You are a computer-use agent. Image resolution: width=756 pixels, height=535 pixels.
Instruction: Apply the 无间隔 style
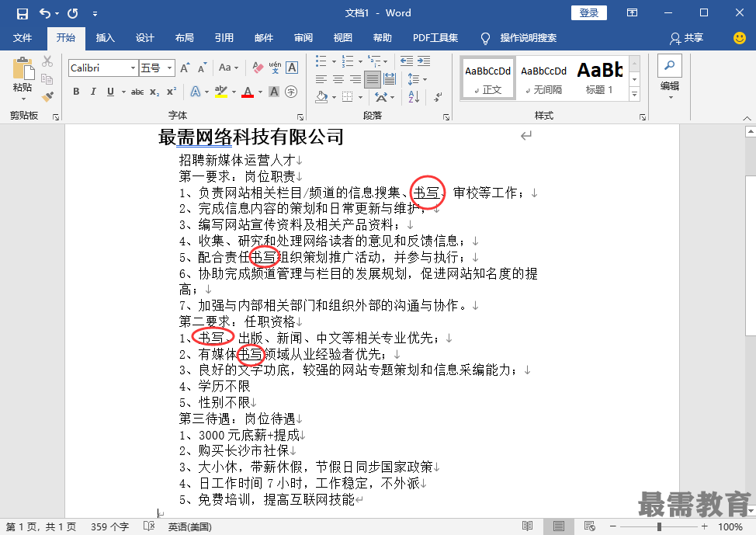click(x=543, y=78)
